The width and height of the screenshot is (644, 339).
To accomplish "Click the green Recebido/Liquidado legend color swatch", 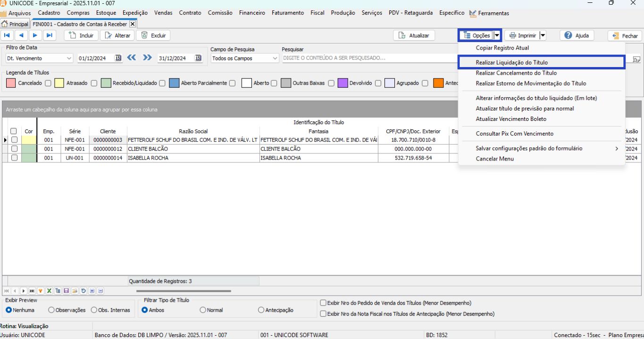I will pyautogui.click(x=106, y=83).
